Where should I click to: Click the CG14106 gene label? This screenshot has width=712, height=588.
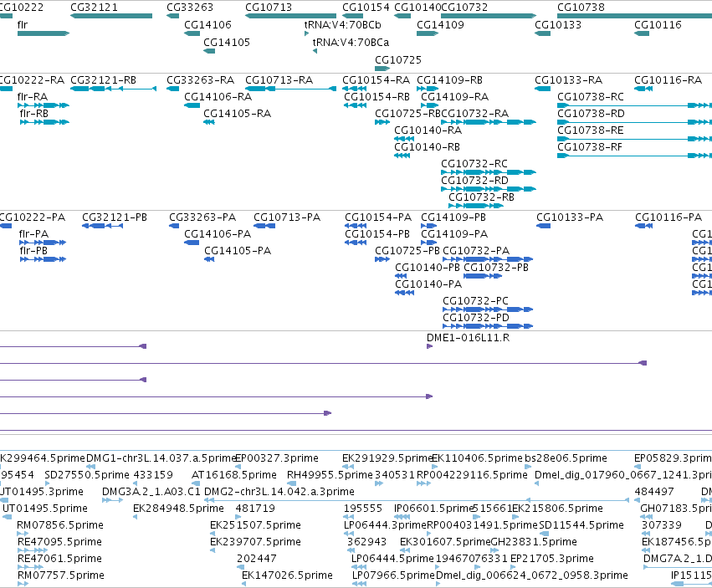tap(207, 24)
